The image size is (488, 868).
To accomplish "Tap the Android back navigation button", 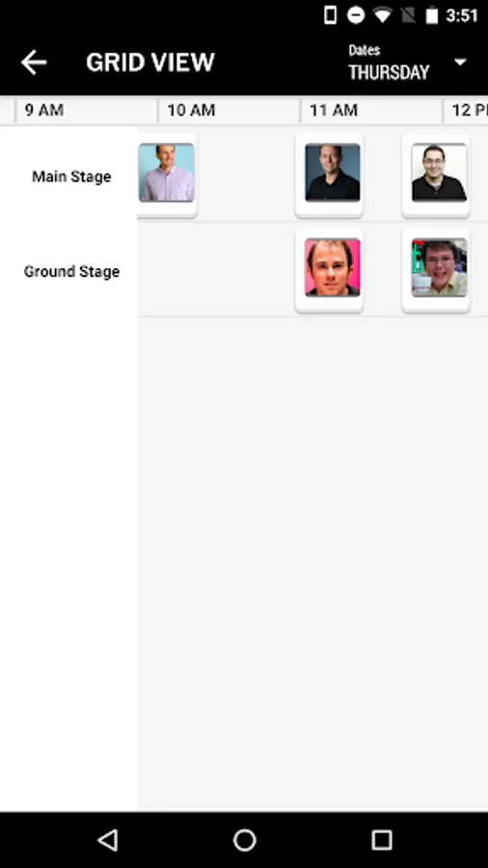I will click(x=108, y=840).
